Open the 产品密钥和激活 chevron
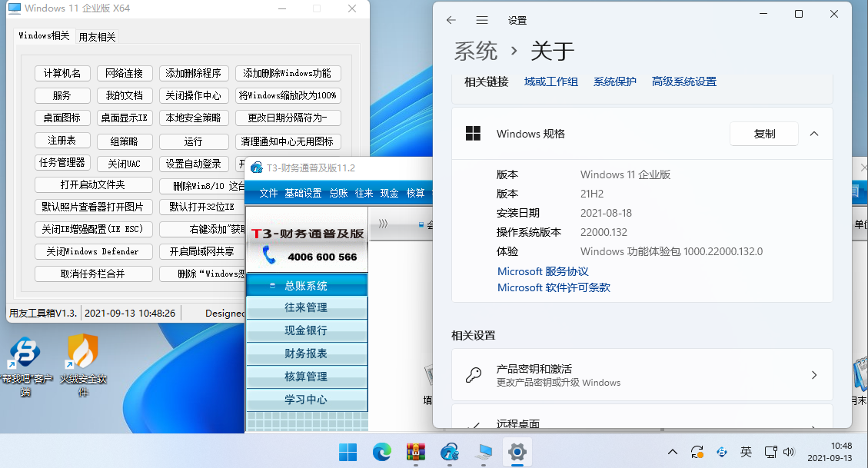The image size is (868, 468). click(x=814, y=375)
